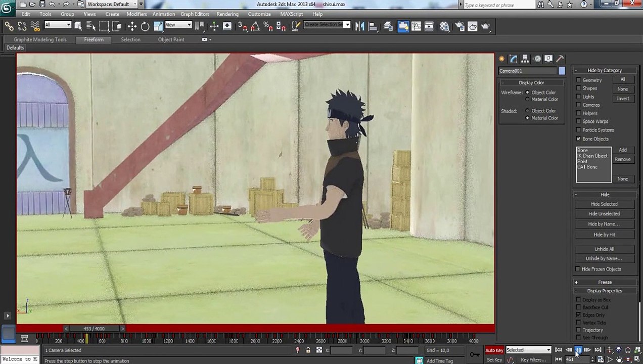Click the Hide by Name button
The height and width of the screenshot is (364, 643).
pos(604,224)
